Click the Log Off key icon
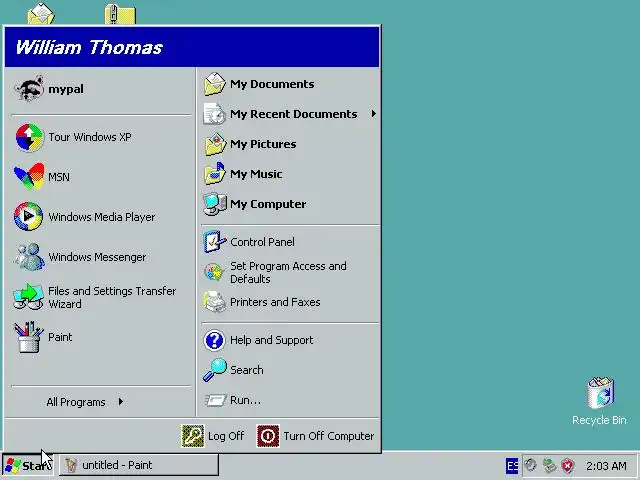Viewport: 640px width, 480px height. click(193, 436)
